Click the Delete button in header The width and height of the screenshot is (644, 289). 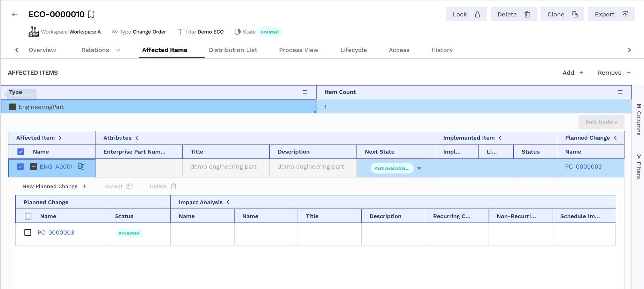(x=514, y=14)
